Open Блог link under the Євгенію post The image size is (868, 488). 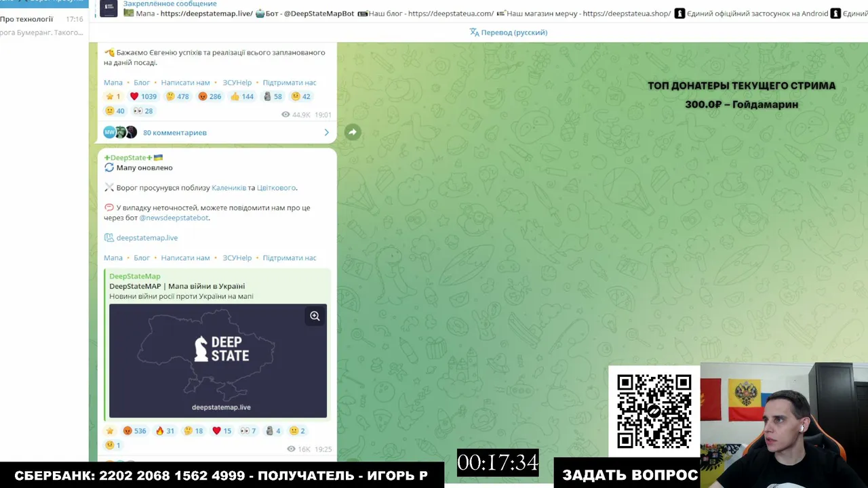click(142, 83)
